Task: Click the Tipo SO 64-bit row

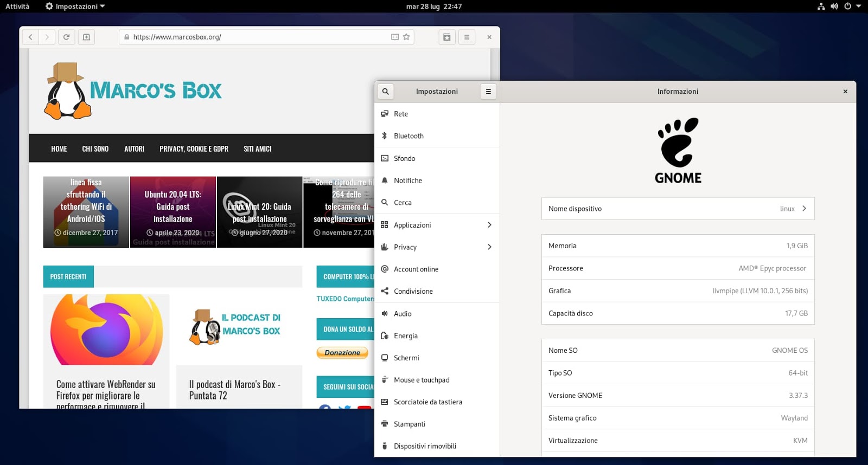Action: [x=678, y=373]
